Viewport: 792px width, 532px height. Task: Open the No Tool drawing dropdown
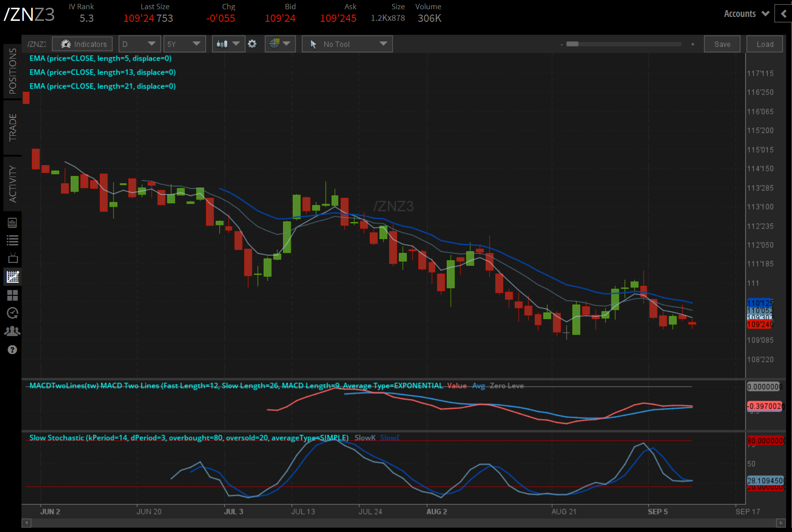347,44
